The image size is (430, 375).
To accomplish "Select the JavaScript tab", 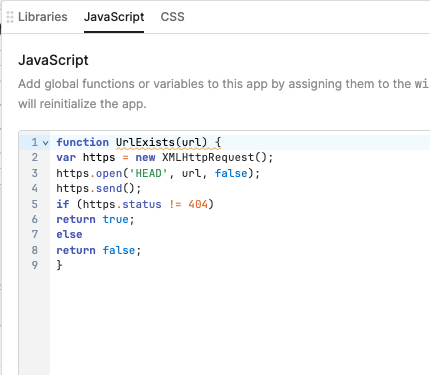I will 114,17.
